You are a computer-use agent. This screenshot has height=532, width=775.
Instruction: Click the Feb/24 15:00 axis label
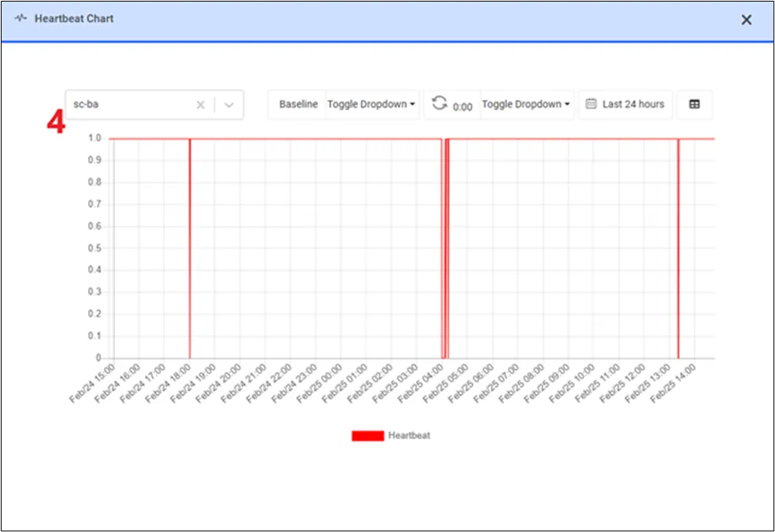[x=92, y=384]
